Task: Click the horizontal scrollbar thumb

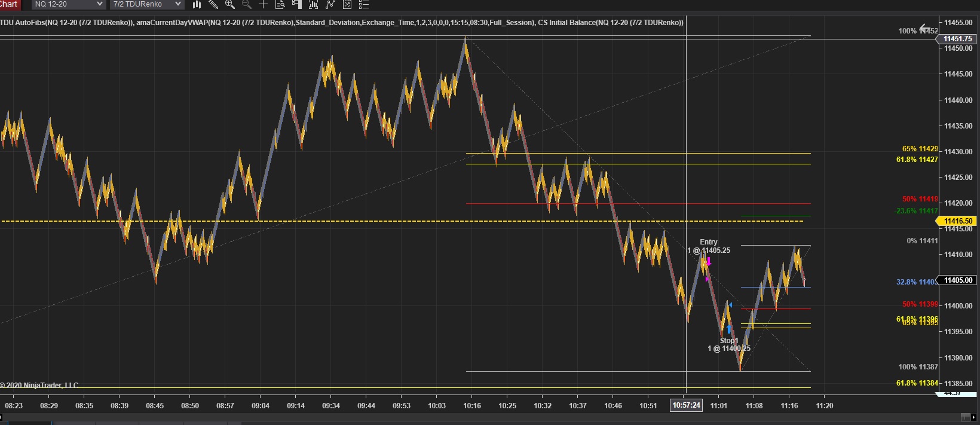Action: (x=964, y=417)
